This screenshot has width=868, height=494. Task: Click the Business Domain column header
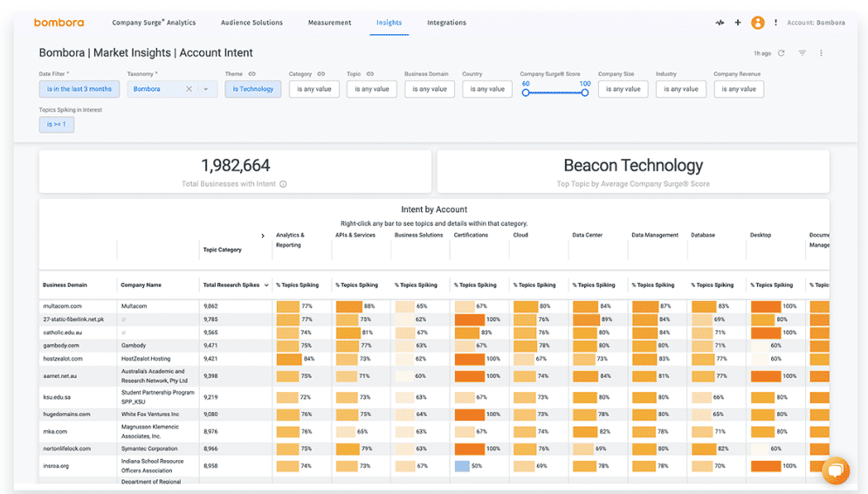65,285
